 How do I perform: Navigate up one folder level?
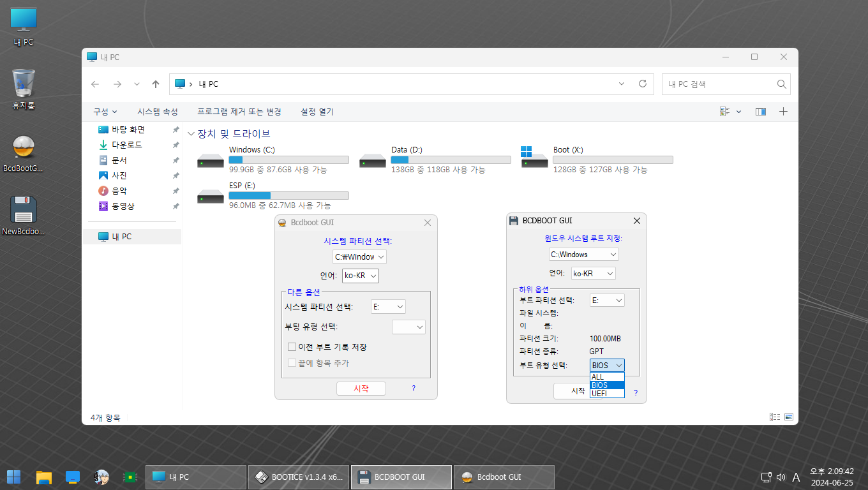(156, 84)
